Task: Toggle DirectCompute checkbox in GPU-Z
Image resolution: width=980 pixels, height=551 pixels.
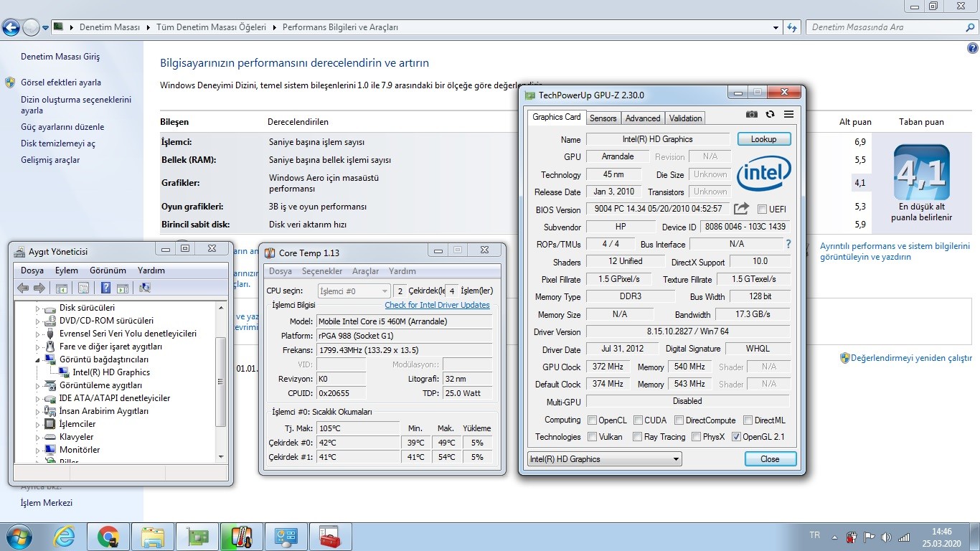Action: pos(679,420)
